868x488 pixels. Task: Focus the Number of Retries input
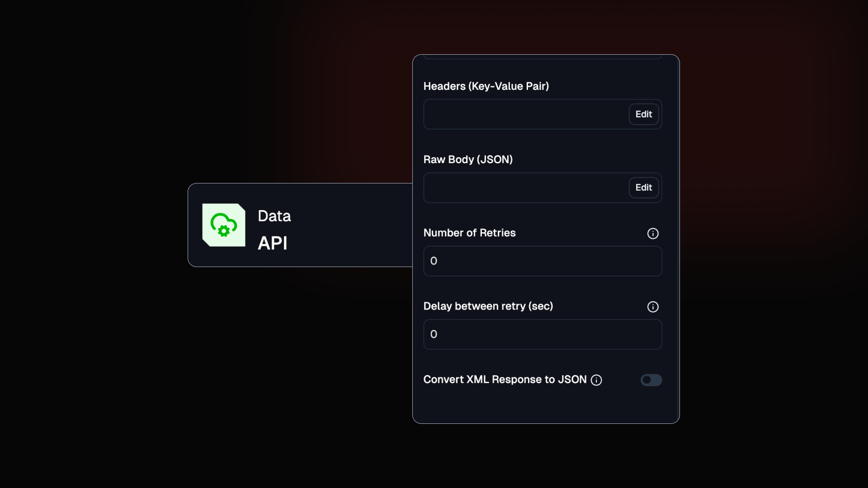coord(542,261)
